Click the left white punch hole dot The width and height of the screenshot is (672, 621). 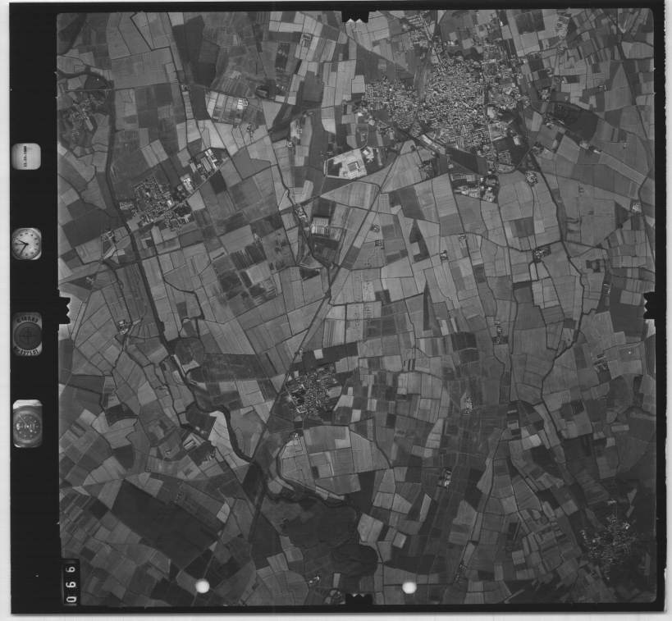pos(202,586)
